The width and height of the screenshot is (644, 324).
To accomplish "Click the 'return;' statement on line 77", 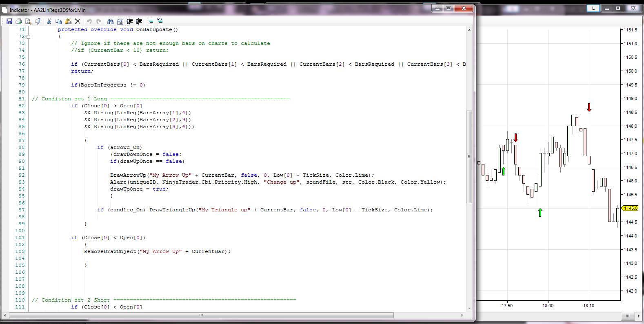I will click(82, 71).
